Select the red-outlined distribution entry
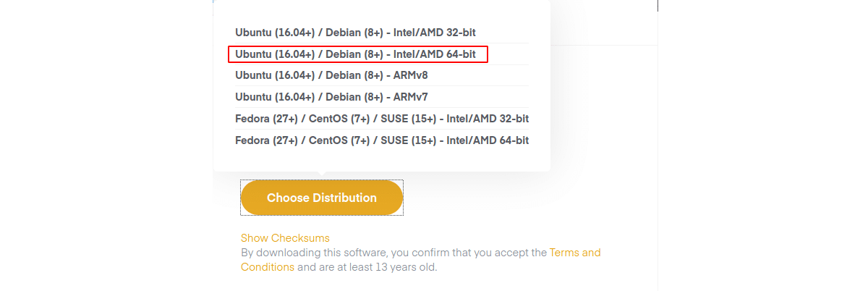Screen dimensions: 868x291 point(355,54)
